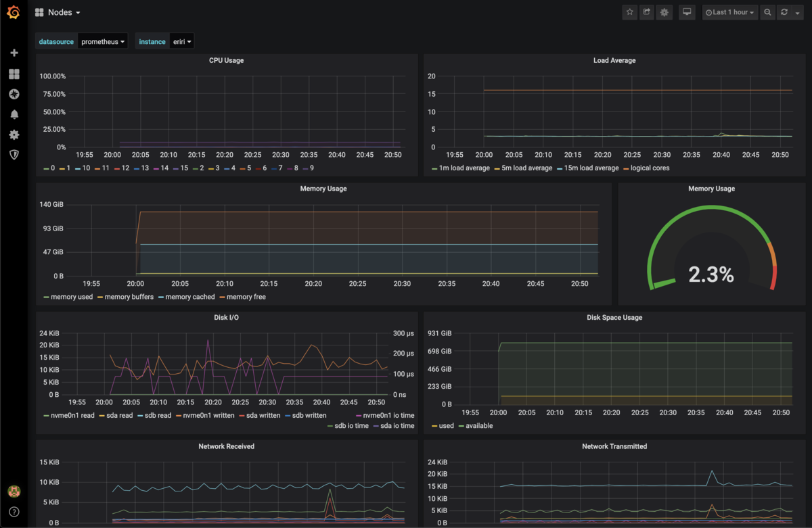Click the instance variable label
This screenshot has height=528, width=812.
point(152,42)
